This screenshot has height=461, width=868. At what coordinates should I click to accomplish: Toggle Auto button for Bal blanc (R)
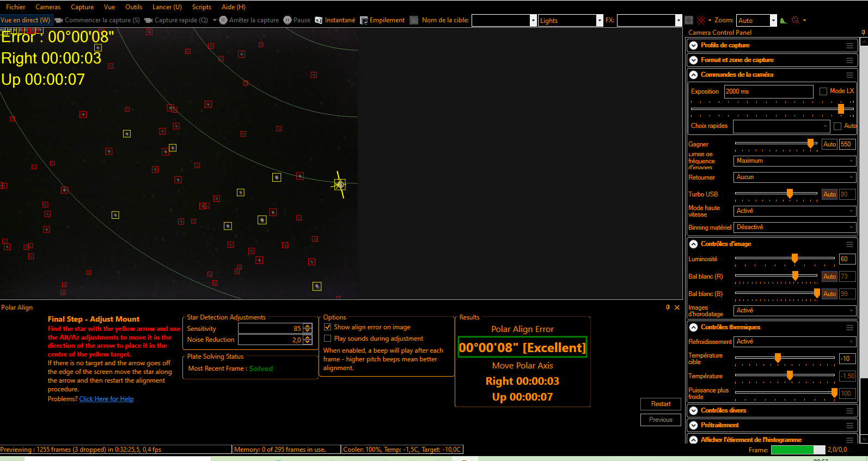tap(829, 276)
